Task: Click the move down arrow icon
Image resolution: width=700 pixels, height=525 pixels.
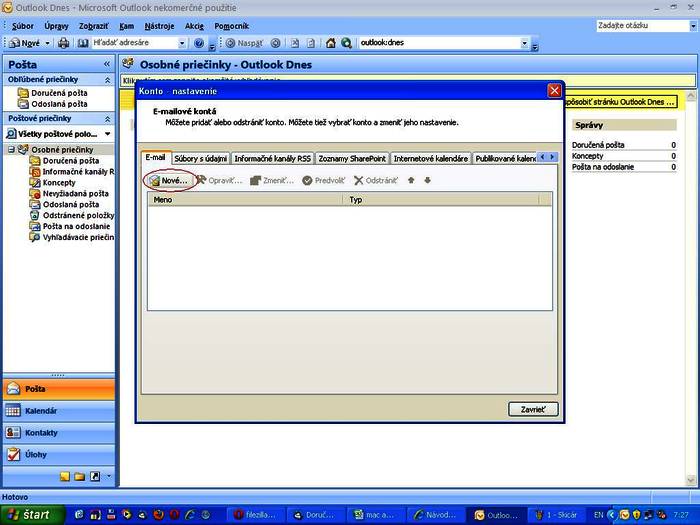Action: click(427, 180)
